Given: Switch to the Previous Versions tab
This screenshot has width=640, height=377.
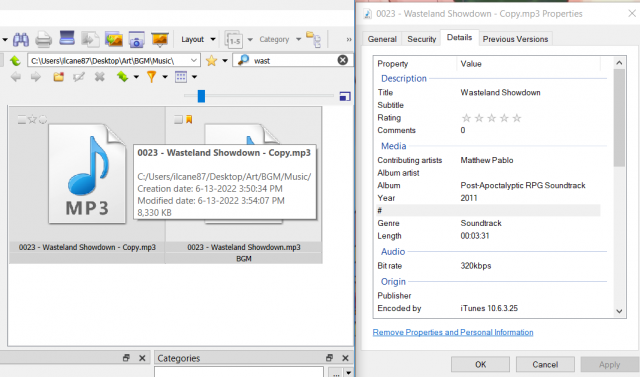Looking at the screenshot, I should 515,39.
